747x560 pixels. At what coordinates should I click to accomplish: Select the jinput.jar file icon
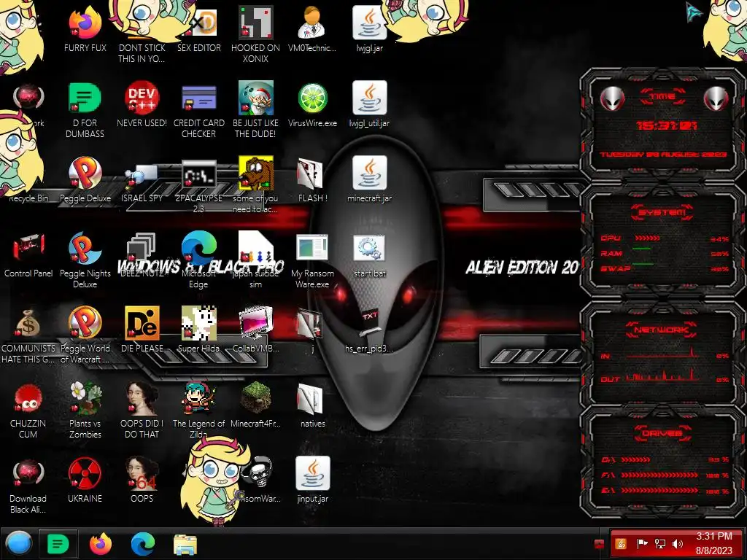[312, 473]
